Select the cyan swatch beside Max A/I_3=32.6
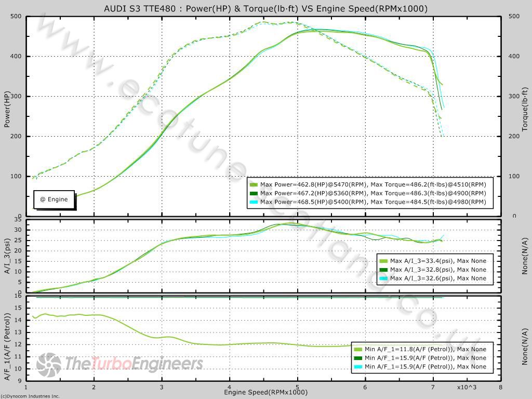The width and height of the screenshot is (532, 399). coord(383,278)
